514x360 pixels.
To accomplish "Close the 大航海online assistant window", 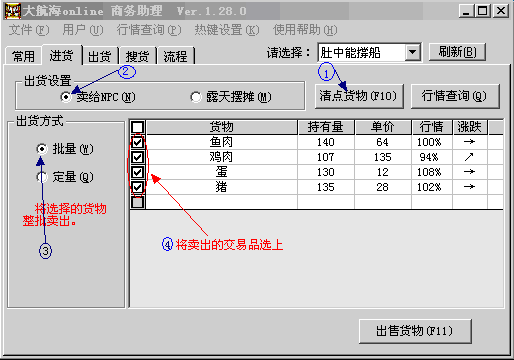I will coord(501,11).
